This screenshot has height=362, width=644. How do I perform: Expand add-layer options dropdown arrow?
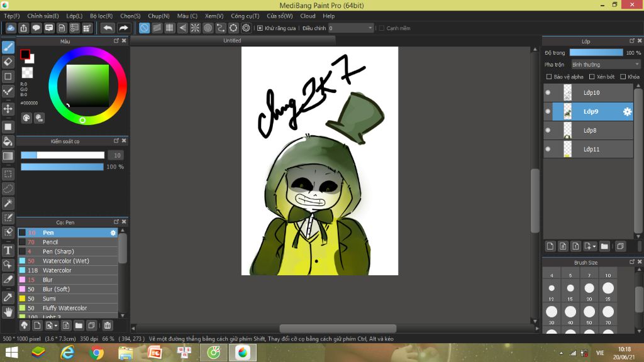[x=594, y=246]
